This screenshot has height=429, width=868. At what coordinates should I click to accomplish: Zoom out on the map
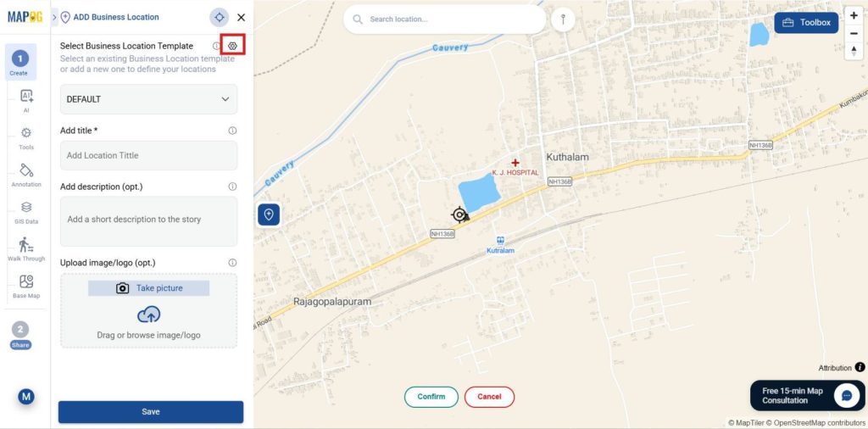coord(854,33)
